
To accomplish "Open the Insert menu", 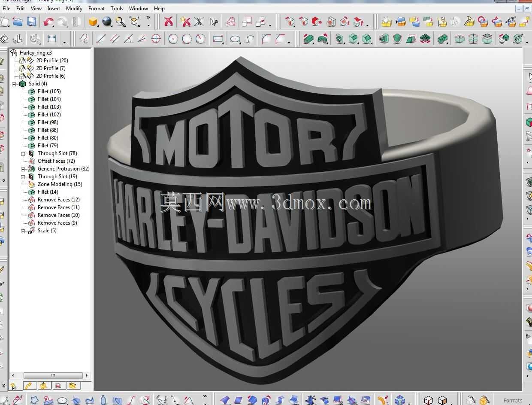I will point(54,8).
